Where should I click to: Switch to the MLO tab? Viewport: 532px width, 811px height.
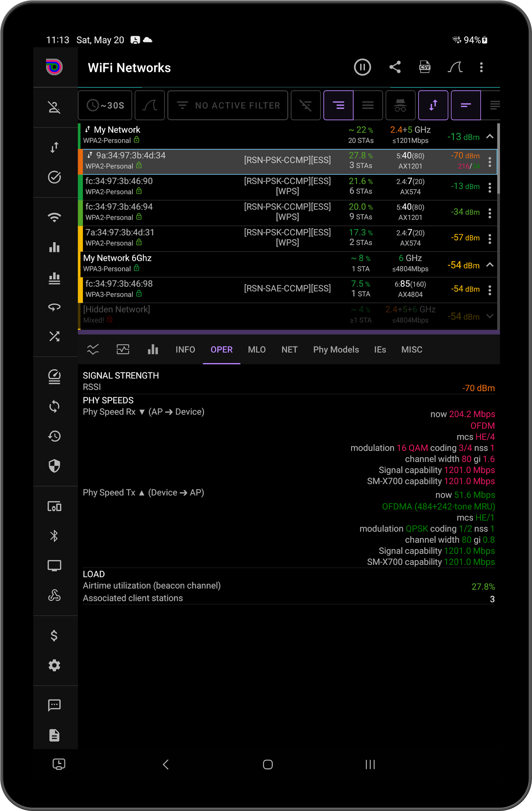point(257,350)
